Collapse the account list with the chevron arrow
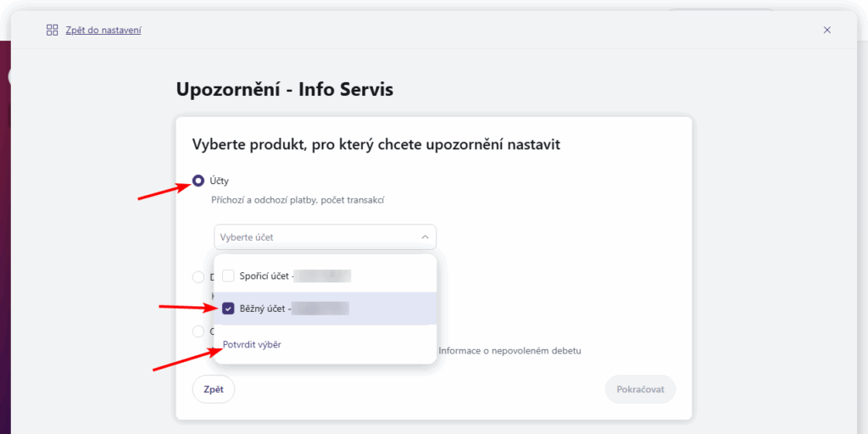The width and height of the screenshot is (868, 434). coord(425,237)
